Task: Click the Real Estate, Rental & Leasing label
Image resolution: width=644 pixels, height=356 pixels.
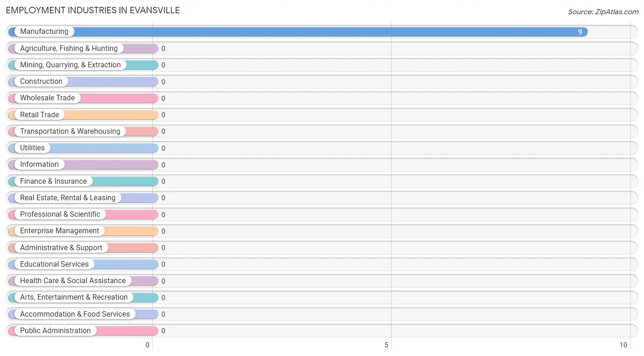Action: (68, 198)
